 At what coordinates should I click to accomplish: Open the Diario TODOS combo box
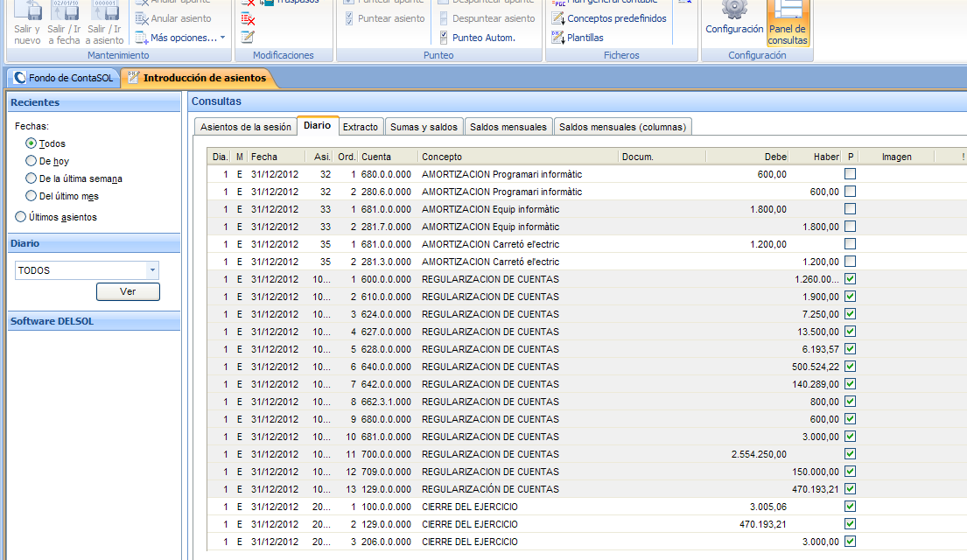click(152, 270)
